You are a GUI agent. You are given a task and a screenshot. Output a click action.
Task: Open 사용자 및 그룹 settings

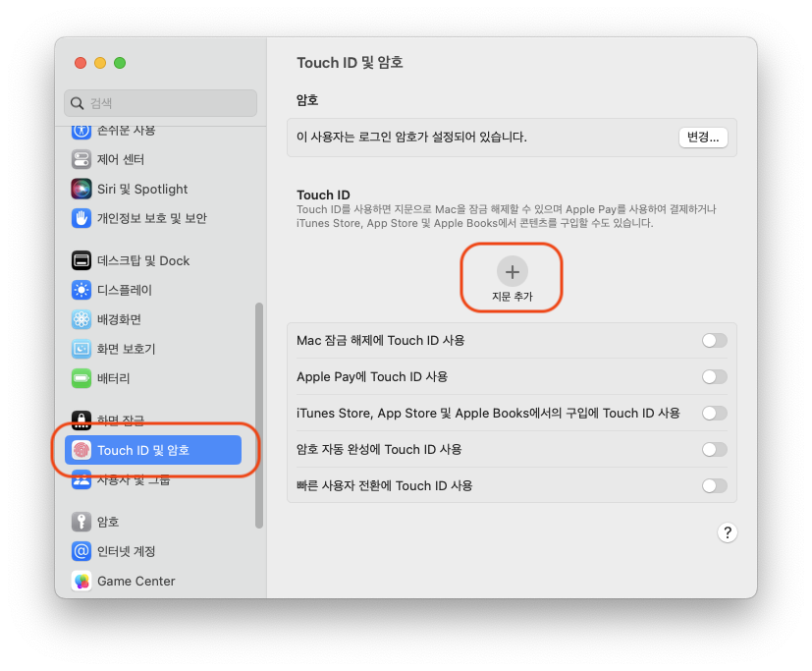pyautogui.click(x=128, y=479)
